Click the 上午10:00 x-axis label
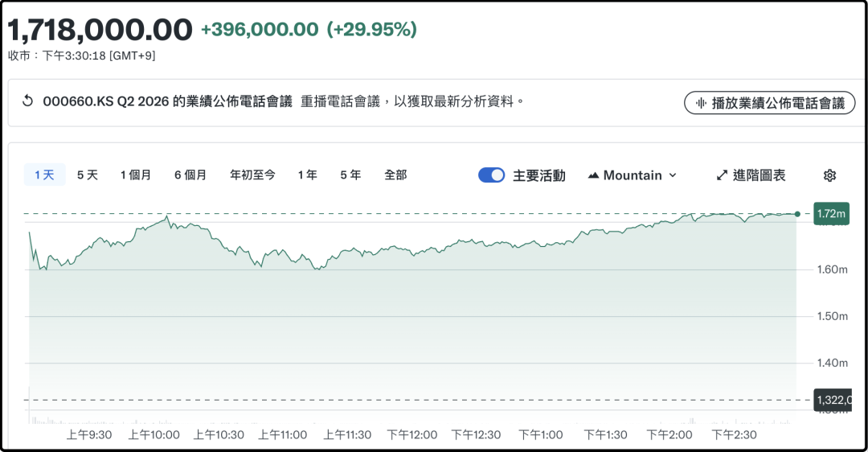The height and width of the screenshot is (452, 868). pos(154,435)
